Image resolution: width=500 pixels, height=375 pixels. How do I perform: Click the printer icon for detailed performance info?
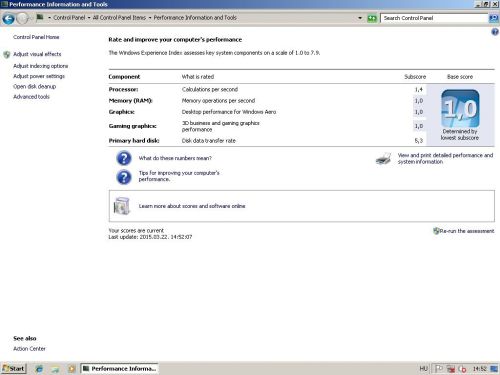coord(383,159)
